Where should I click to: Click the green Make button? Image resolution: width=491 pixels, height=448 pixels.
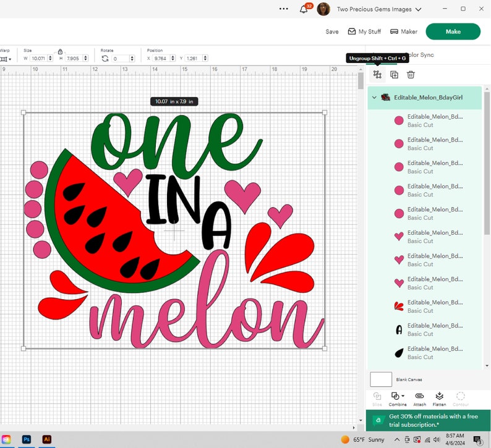coord(453,32)
